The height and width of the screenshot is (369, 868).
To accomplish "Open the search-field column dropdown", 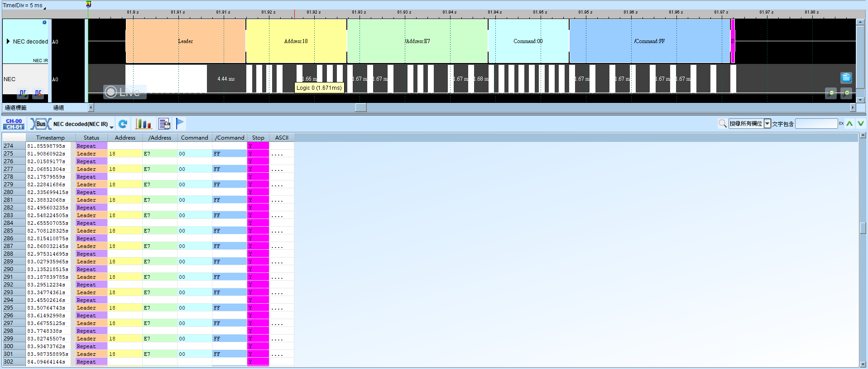I will tap(767, 123).
